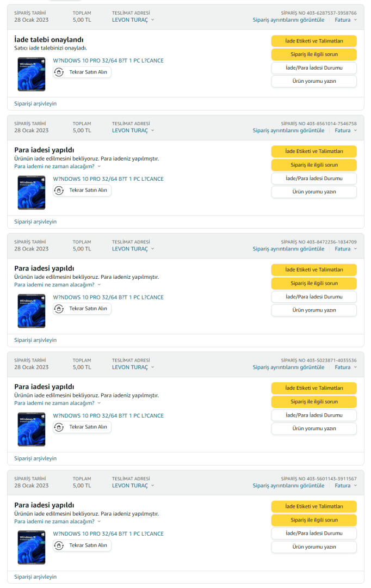Click 'Siparişi arşivleyin' under order 403-6287537-3958766
The image size is (371, 588).
[35, 103]
